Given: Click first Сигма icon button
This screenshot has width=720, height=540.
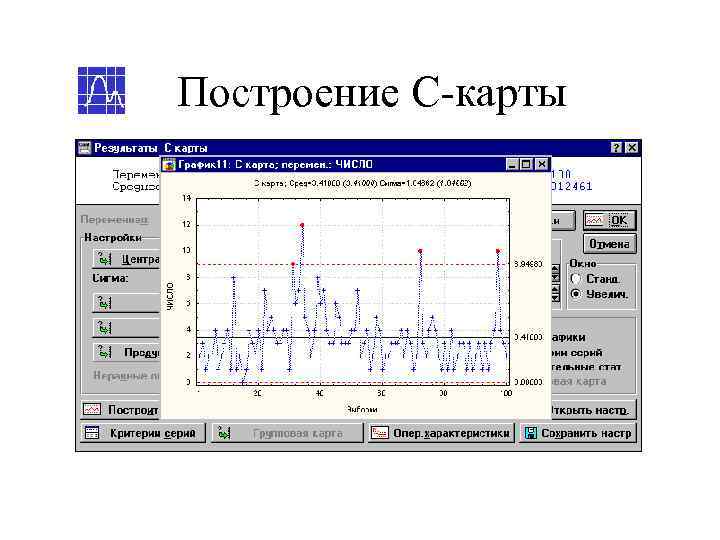Looking at the screenshot, I should tap(126, 303).
